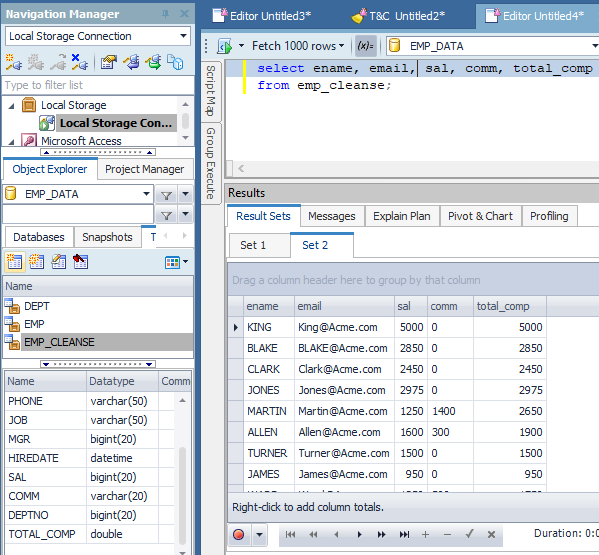The image size is (599, 555).
Task: Switch to T&C Untitled2 tab
Action: click(398, 16)
